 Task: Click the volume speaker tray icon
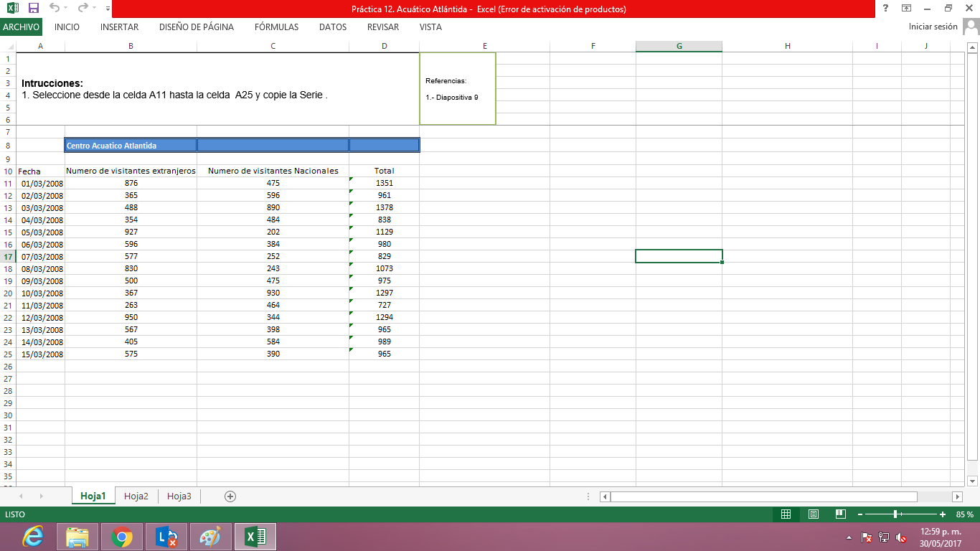[x=901, y=537]
